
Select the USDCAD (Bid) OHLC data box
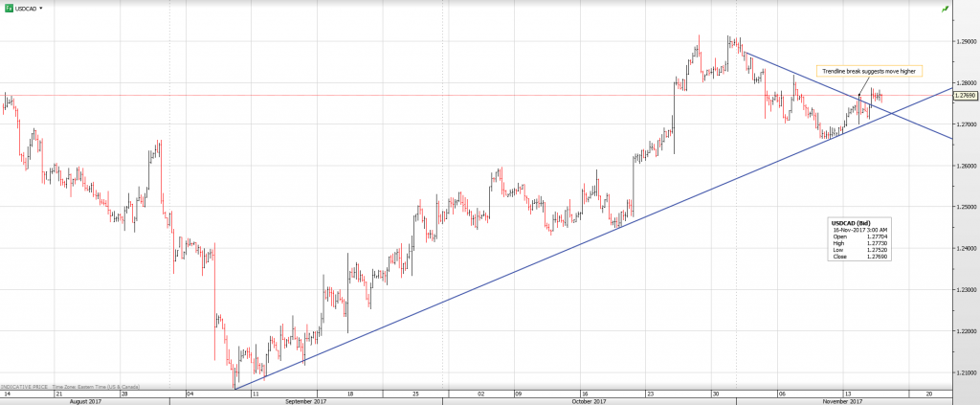[859, 239]
